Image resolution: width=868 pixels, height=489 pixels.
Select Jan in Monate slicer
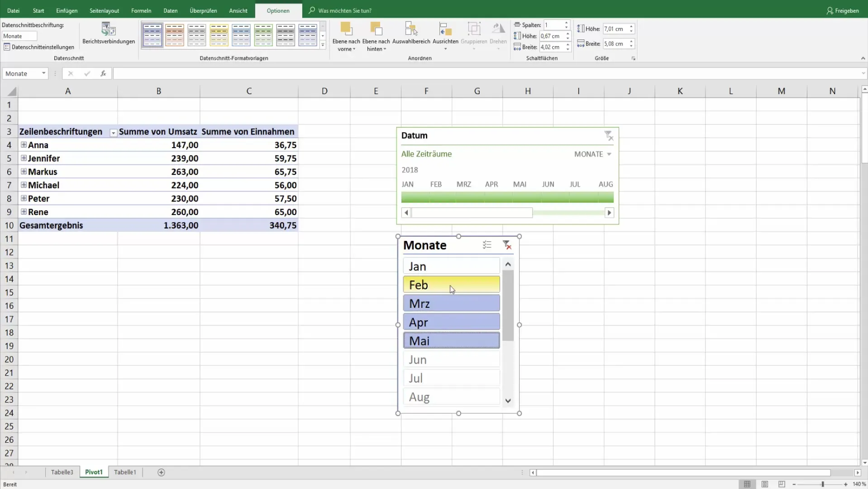pyautogui.click(x=451, y=266)
